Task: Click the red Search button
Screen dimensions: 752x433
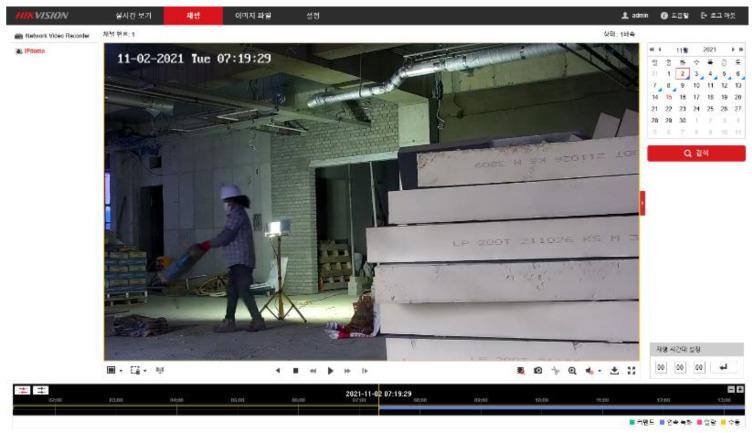Action: pos(695,153)
